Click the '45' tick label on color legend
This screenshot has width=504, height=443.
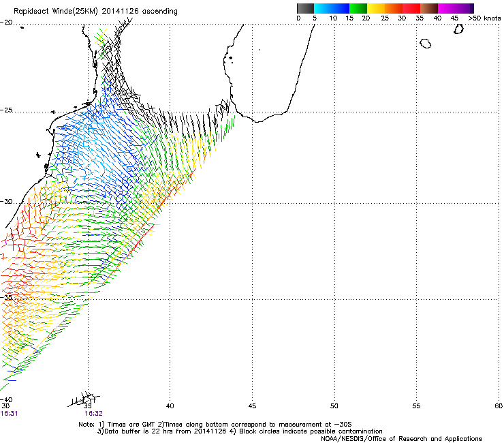(x=454, y=18)
